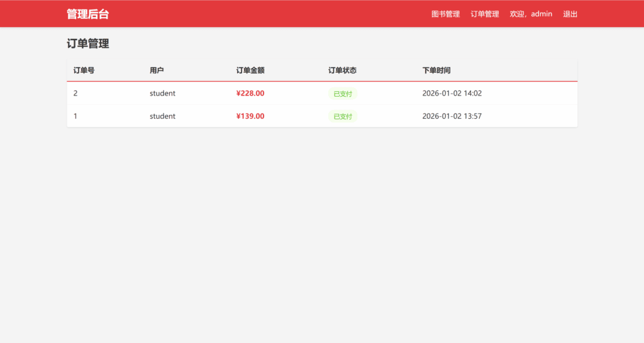Select order number 2 in the table
Screen dimensions: 644x343
coord(75,93)
